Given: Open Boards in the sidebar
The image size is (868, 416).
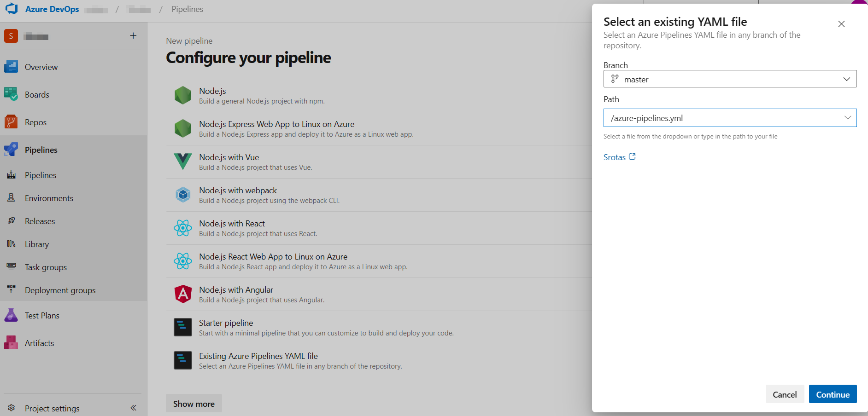Looking at the screenshot, I should (x=74, y=94).
